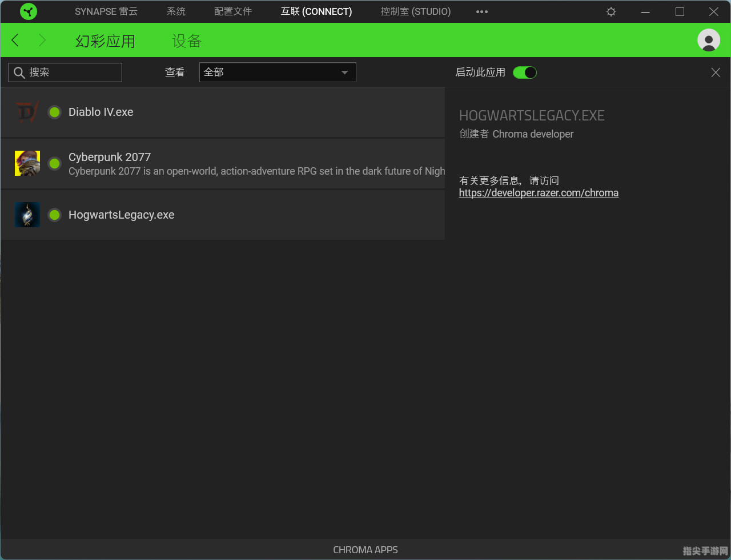This screenshot has height=560, width=731.
Task: Switch to the 配置文件 tab
Action: [x=233, y=11]
